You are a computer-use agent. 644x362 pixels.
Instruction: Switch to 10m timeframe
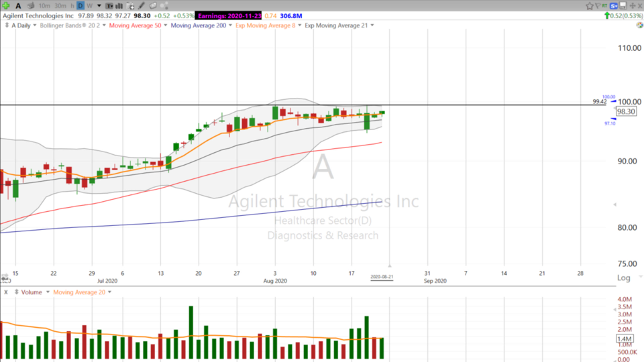[44, 5]
